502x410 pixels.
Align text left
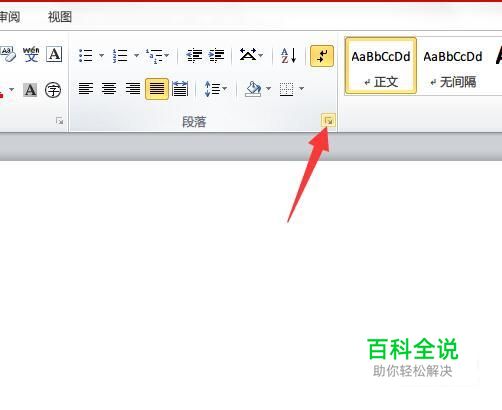click(86, 89)
